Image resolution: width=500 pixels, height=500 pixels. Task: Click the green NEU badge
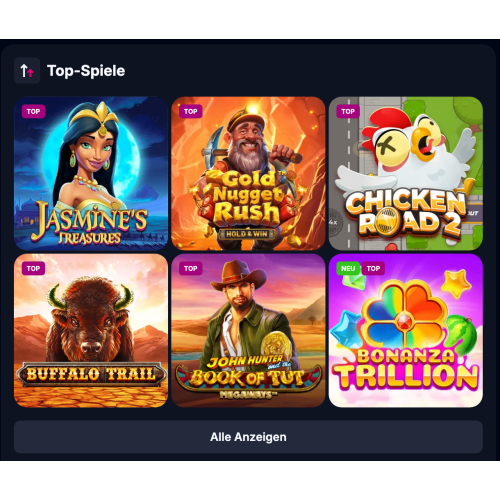coord(348,268)
